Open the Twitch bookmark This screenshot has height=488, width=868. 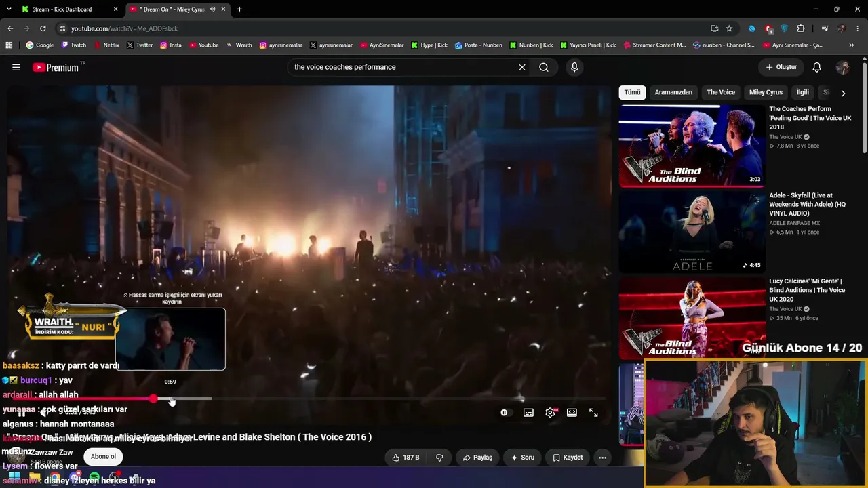(x=74, y=45)
